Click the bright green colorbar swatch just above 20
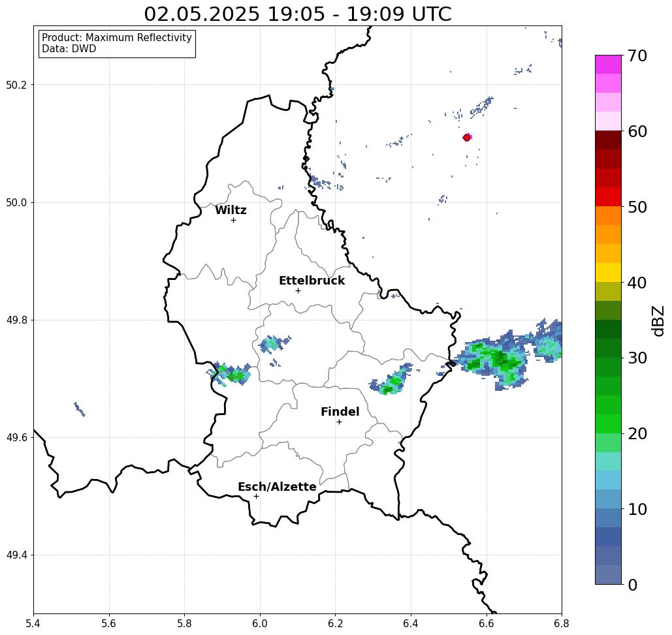672x635 pixels. pos(608,424)
